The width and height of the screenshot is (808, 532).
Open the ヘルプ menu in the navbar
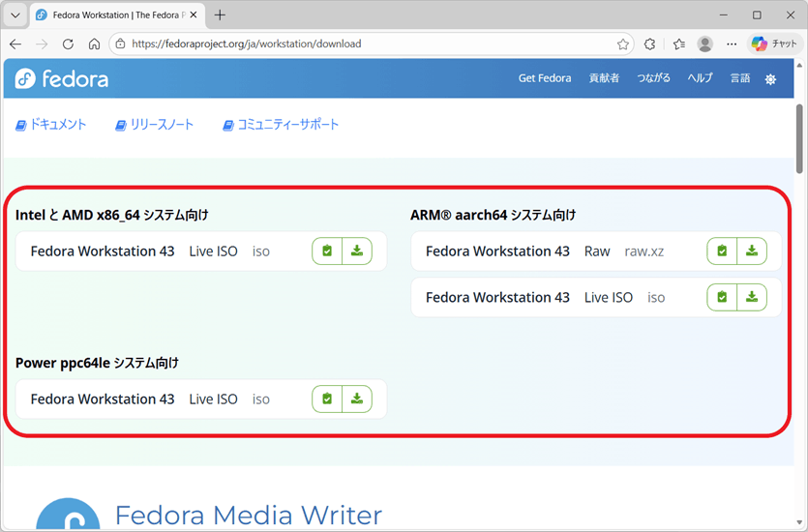[700, 78]
